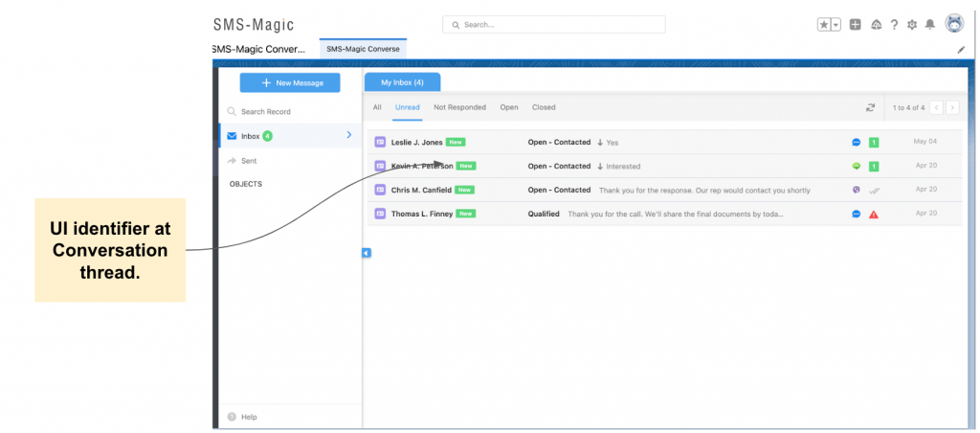The height and width of the screenshot is (433, 980).
Task: Refresh the conversation list
Action: [x=870, y=107]
